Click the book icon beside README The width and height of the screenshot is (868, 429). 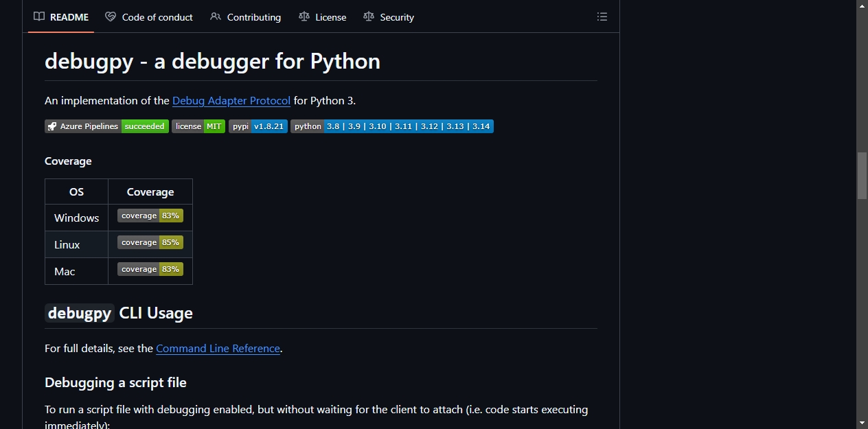point(39,16)
